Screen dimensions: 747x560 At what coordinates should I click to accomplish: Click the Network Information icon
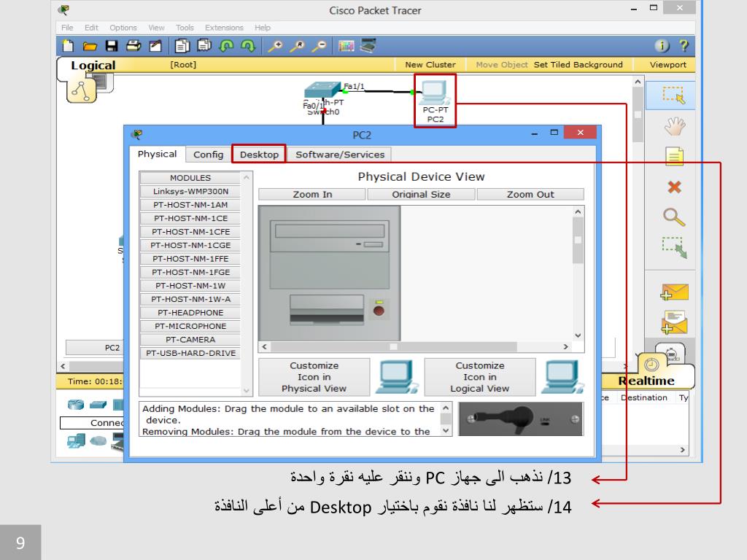coord(662,46)
